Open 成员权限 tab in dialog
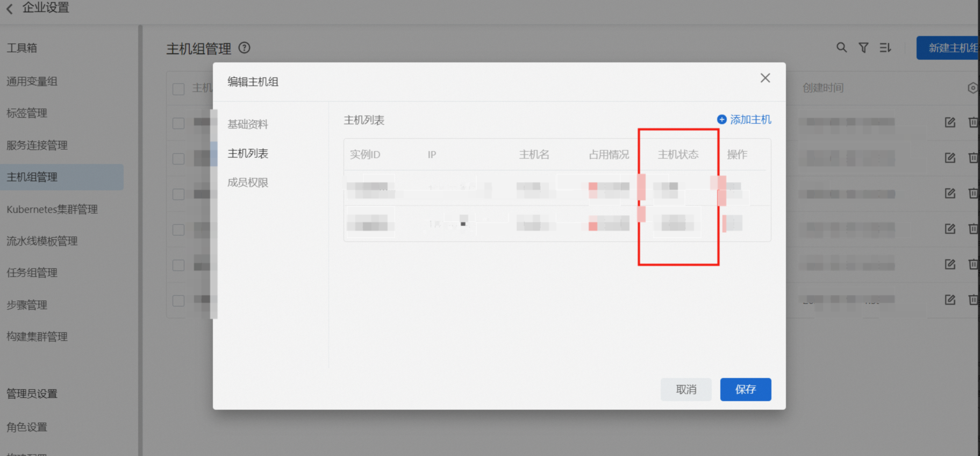The image size is (980, 456). (x=248, y=182)
